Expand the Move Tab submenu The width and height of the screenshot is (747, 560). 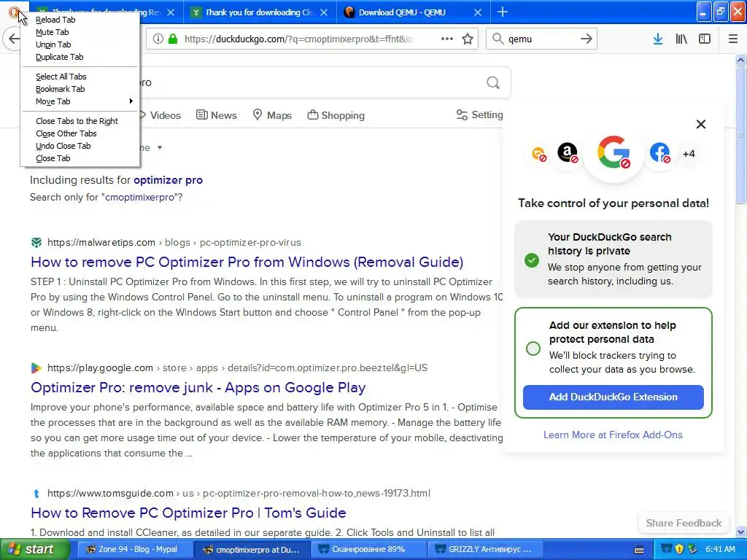pos(80,101)
